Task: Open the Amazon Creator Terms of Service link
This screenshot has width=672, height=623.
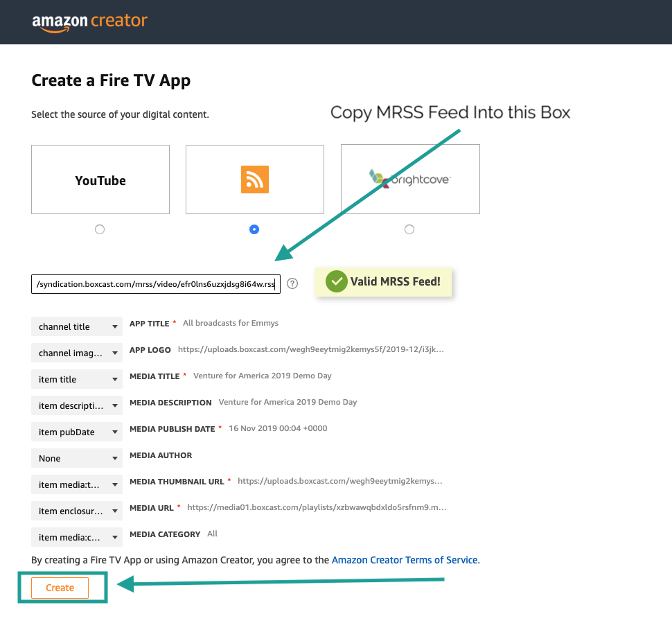Action: 405,560
